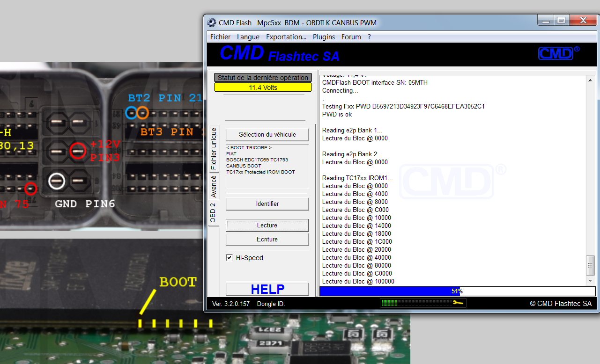Click the red PIN 75 circle in pinout image
600x364 pixels.
point(31,189)
